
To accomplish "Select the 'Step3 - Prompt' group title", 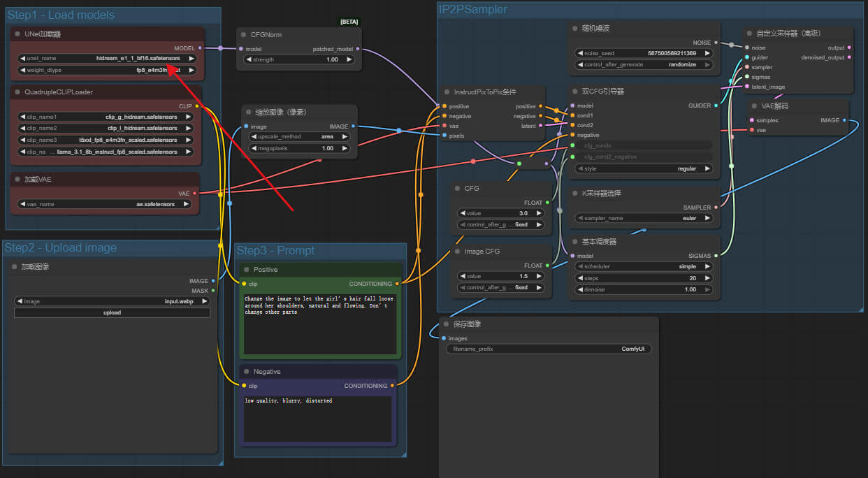I will (x=275, y=251).
